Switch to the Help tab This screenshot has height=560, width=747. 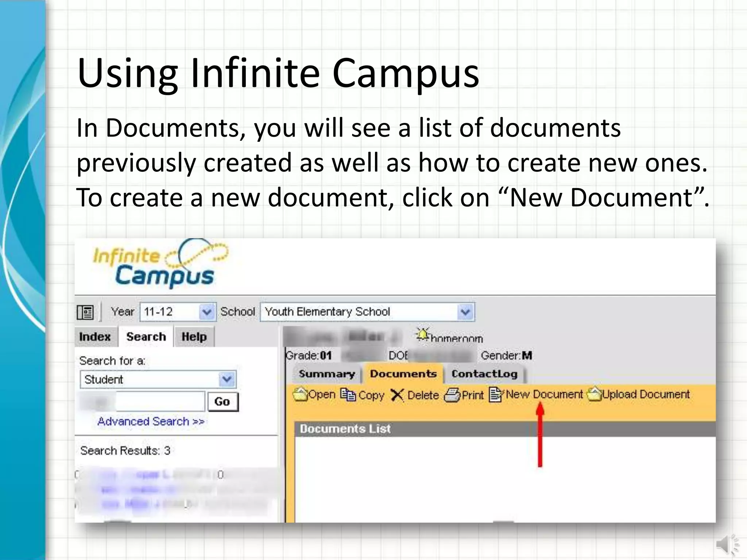pos(194,337)
